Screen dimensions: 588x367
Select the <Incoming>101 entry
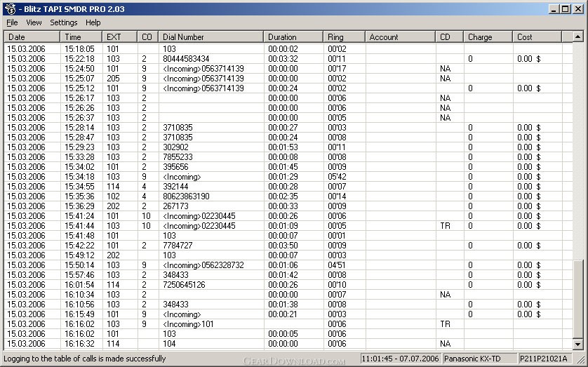click(188, 324)
